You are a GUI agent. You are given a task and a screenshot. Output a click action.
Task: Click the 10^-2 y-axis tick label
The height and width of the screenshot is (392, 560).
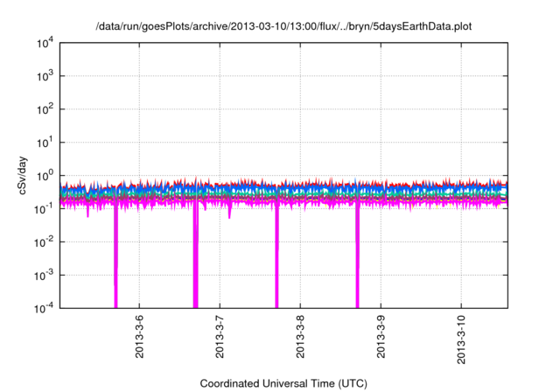[45, 242]
